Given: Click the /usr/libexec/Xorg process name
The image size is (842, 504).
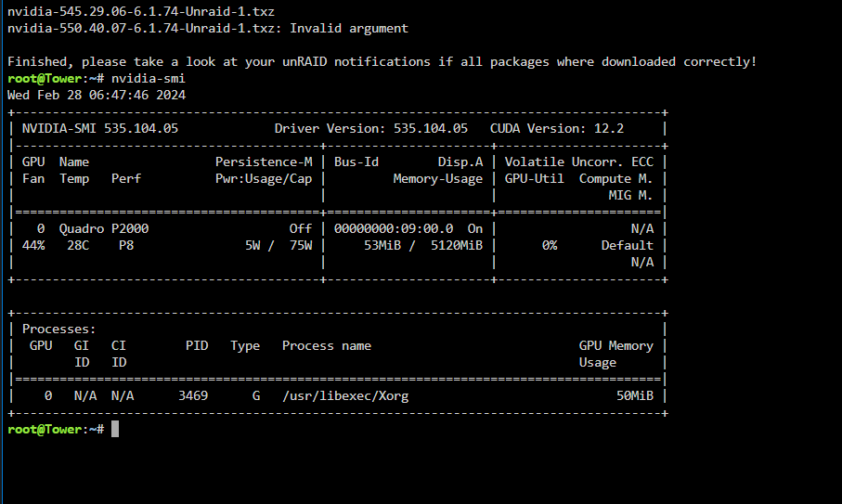Looking at the screenshot, I should click(x=345, y=396).
